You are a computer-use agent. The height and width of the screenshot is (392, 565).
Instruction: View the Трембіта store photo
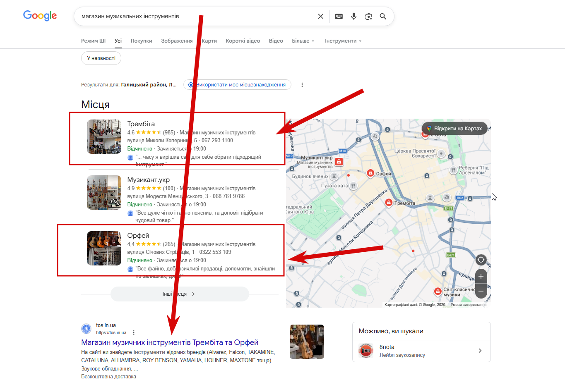pos(104,137)
